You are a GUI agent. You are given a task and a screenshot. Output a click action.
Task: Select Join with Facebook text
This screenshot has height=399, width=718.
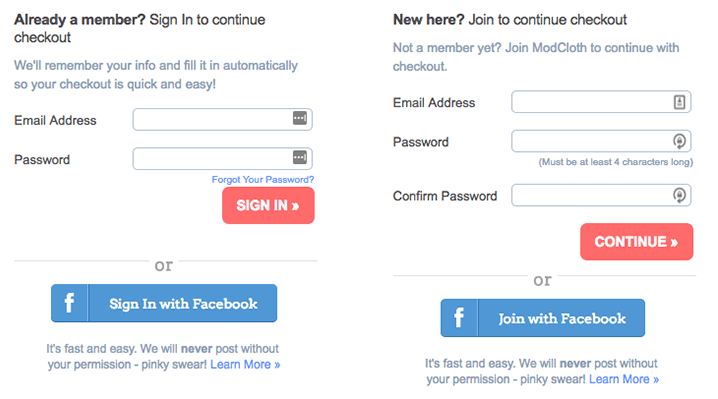click(562, 318)
